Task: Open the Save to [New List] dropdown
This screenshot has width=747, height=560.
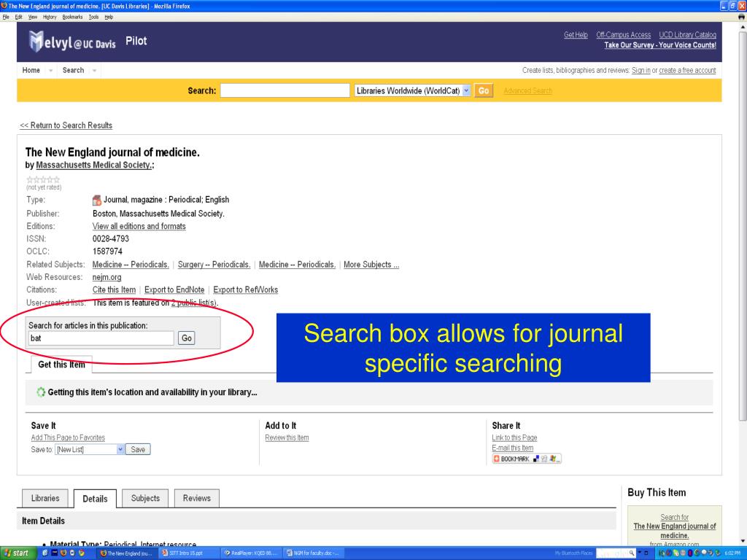Action: tap(90, 449)
